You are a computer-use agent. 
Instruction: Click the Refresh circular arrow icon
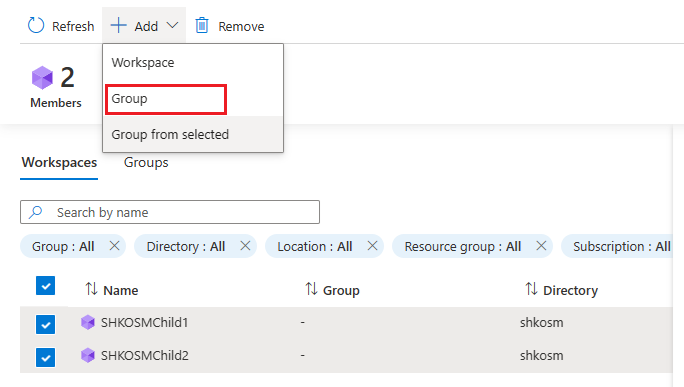(x=36, y=25)
